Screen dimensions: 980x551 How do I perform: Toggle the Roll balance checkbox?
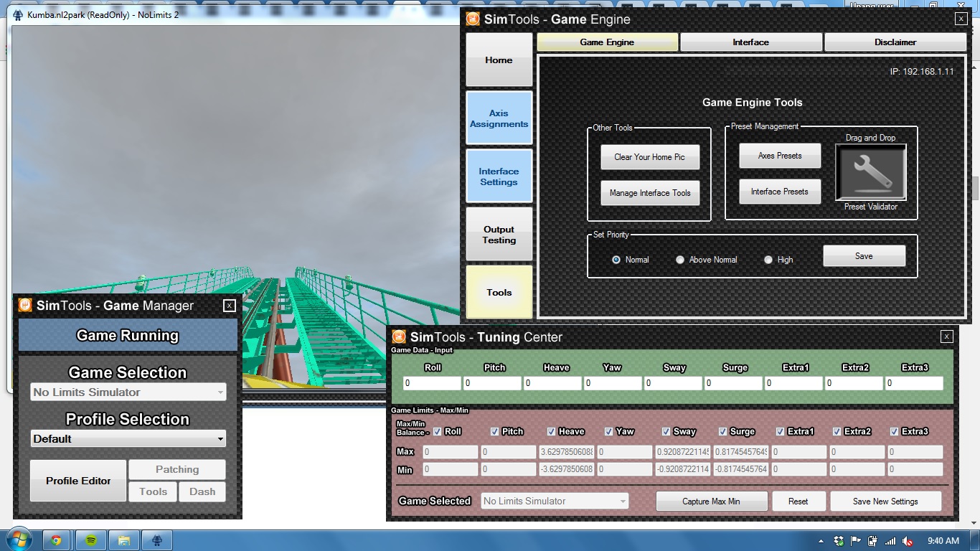438,431
